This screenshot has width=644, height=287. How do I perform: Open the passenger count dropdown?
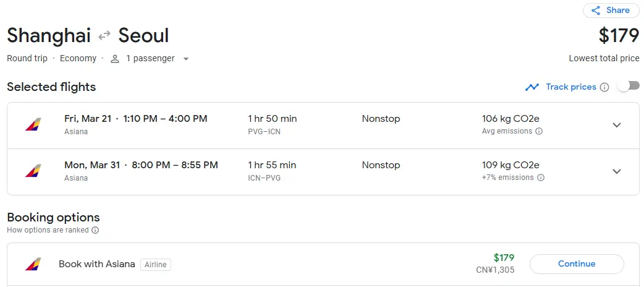186,59
